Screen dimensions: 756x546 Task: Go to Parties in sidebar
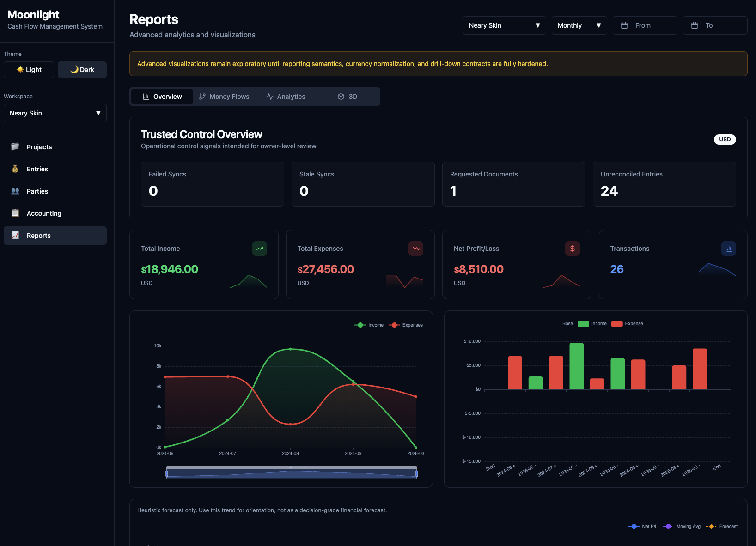55,191
